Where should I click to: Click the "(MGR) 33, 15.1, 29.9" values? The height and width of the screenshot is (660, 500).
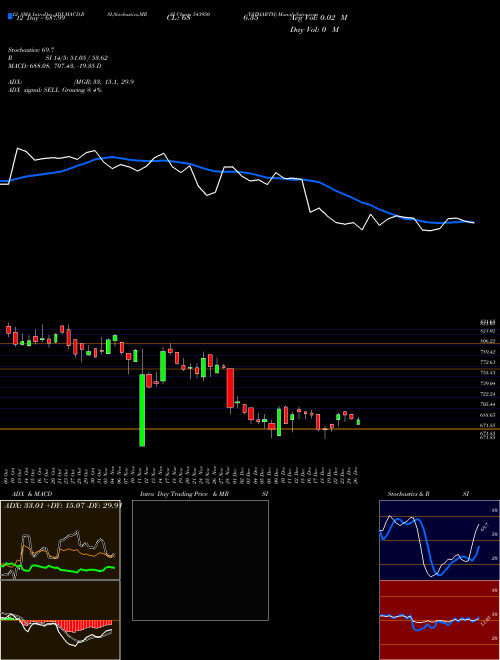[x=104, y=82]
